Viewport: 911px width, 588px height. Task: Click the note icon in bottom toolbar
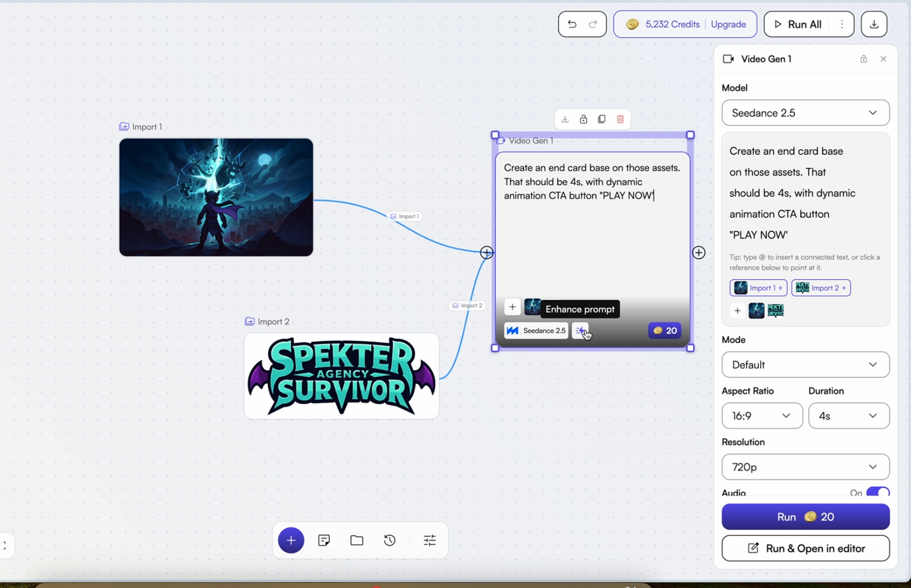coord(324,540)
